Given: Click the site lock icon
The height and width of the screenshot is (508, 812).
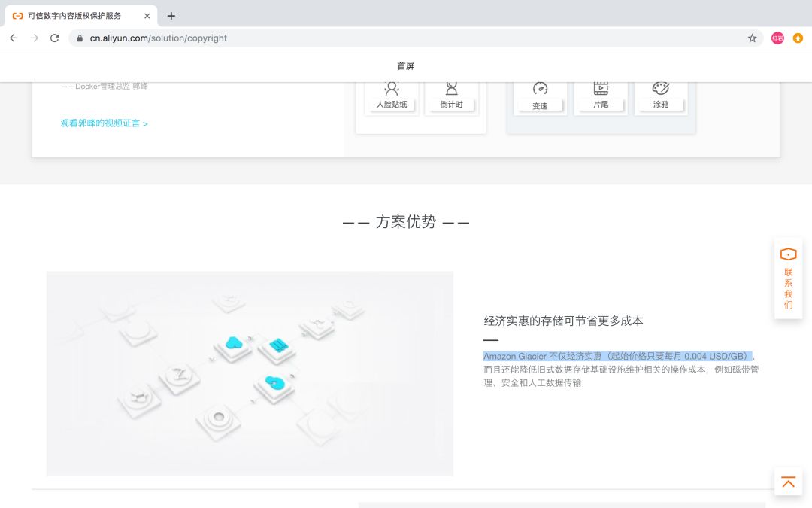Looking at the screenshot, I should pos(80,38).
